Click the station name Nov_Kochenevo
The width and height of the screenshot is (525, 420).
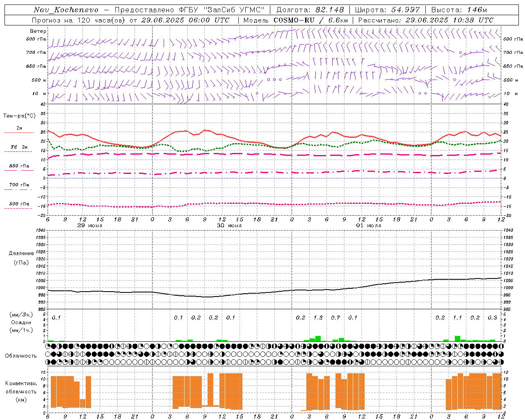point(66,10)
